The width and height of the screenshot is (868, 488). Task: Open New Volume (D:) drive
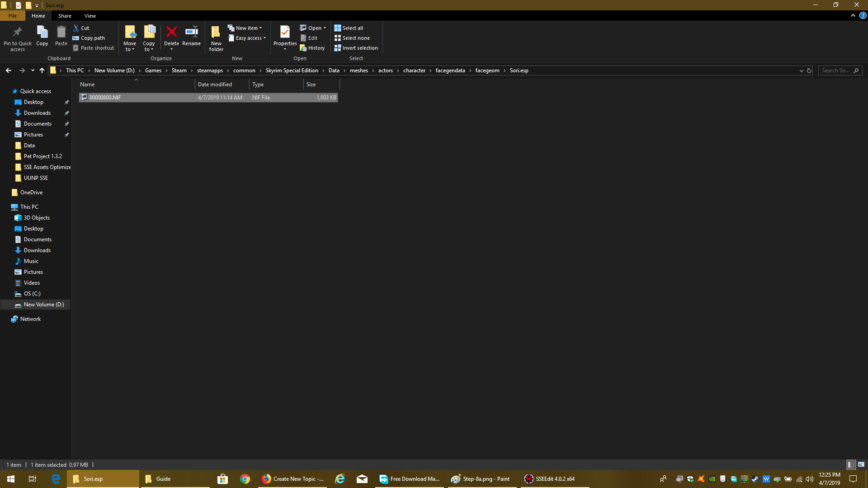35,305
